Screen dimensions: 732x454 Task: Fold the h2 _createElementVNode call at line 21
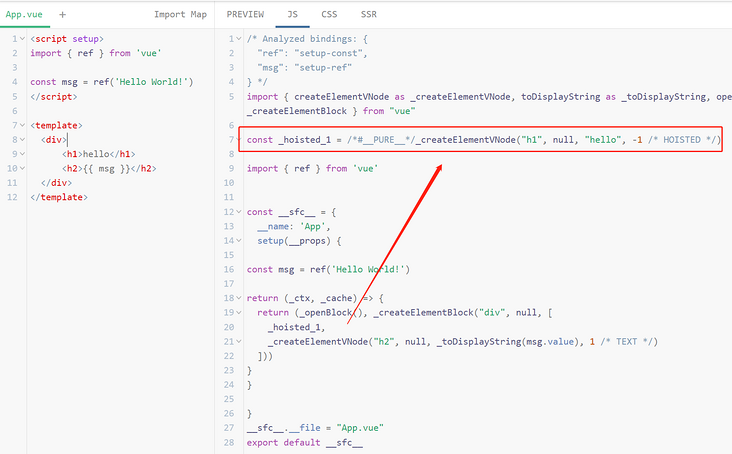239,342
